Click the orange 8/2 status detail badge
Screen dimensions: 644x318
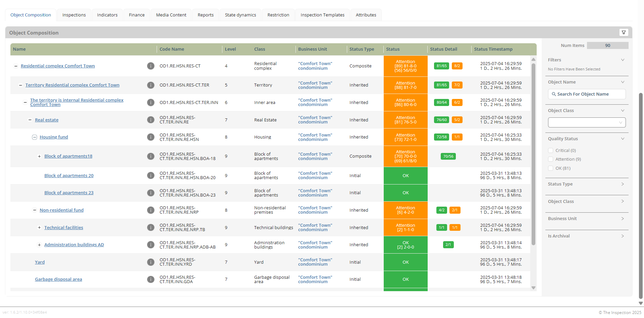click(457, 66)
